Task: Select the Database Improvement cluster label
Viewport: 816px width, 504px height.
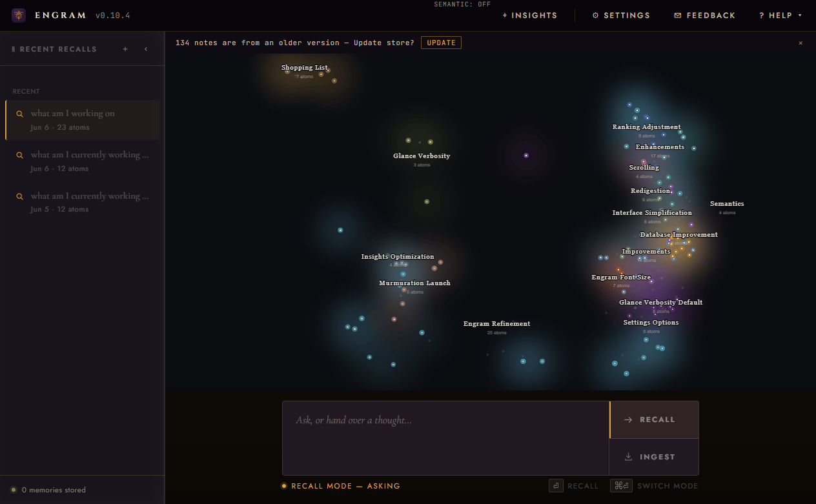Action: point(678,235)
